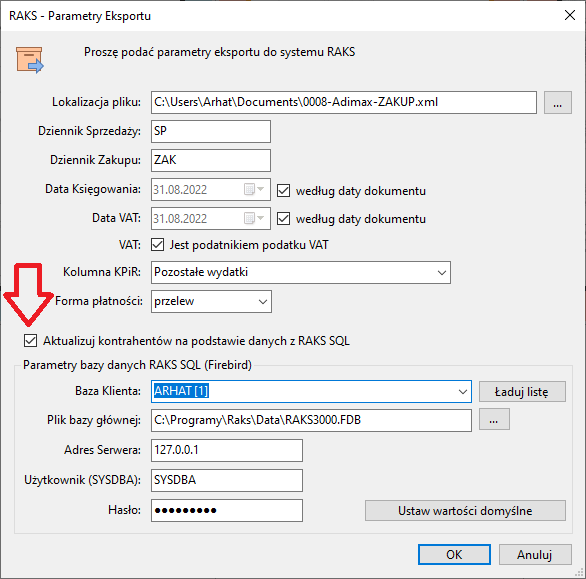Click the dialog resize grip at bottom right
The height and width of the screenshot is (579, 586).
(x=579, y=573)
